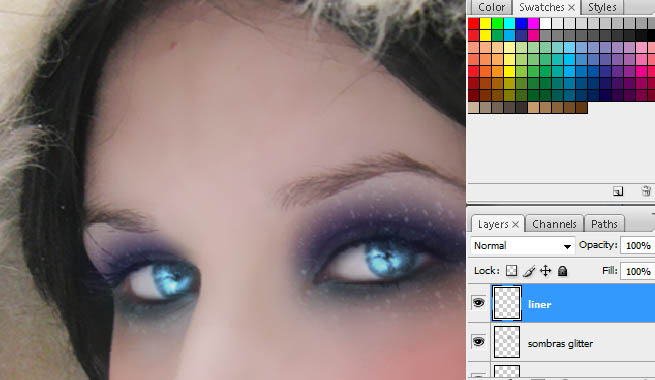
Task: Click the delete swatch trash icon
Action: coord(646,191)
